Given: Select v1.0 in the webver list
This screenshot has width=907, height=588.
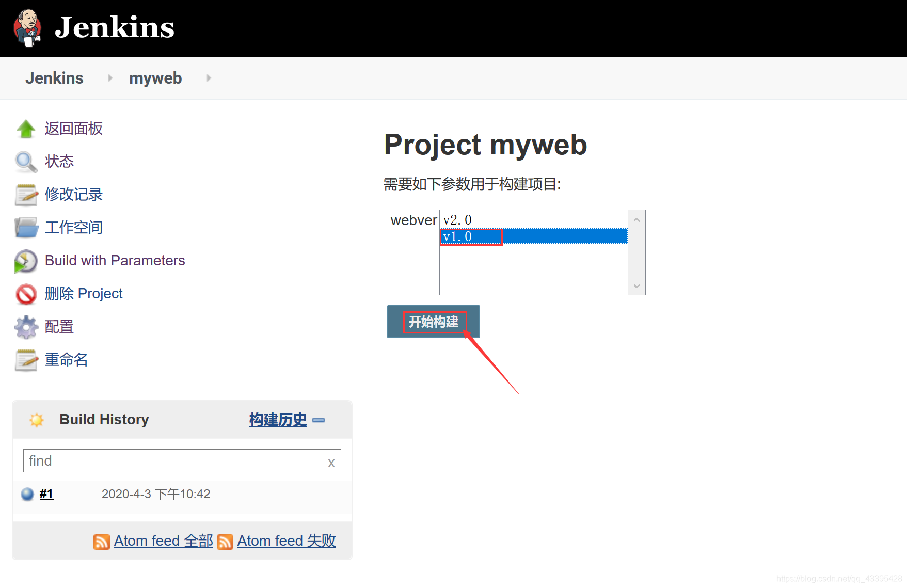Looking at the screenshot, I should coord(534,236).
